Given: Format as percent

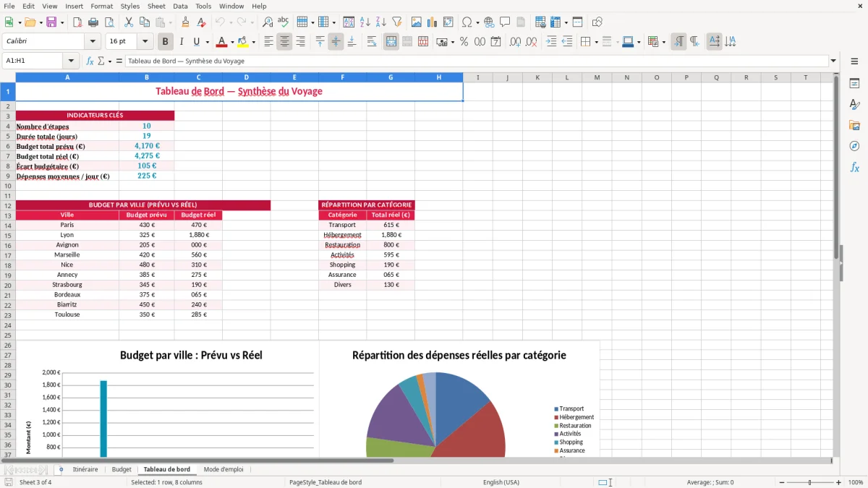Looking at the screenshot, I should (x=464, y=42).
